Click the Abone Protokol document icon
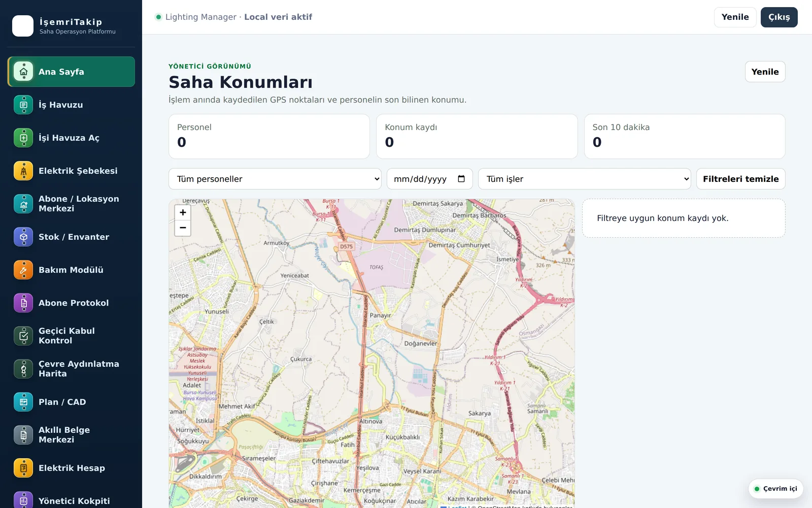This screenshot has width=812, height=508. [23, 303]
